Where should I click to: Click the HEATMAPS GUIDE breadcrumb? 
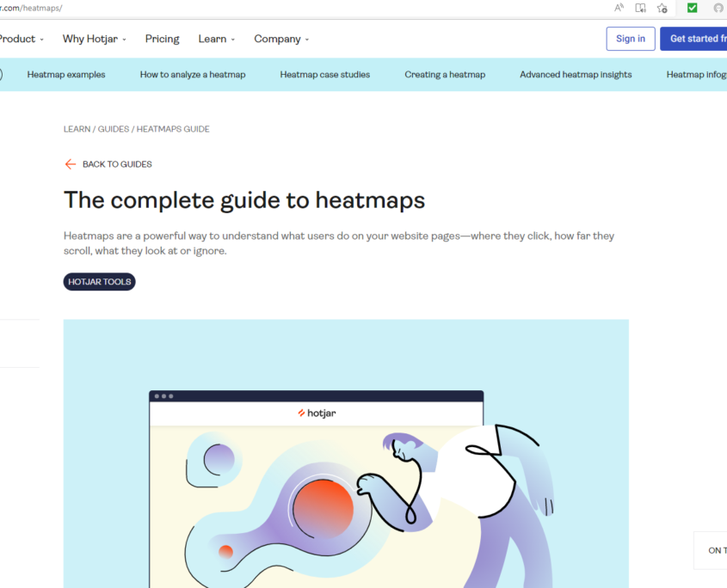click(x=173, y=129)
